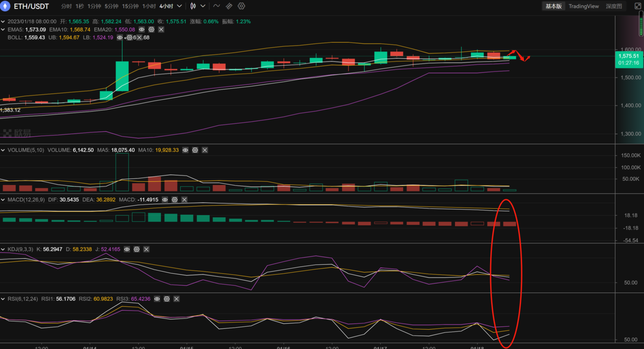The image size is (644, 349).
Task: Open chart type dropdown arrow
Action: [x=203, y=6]
